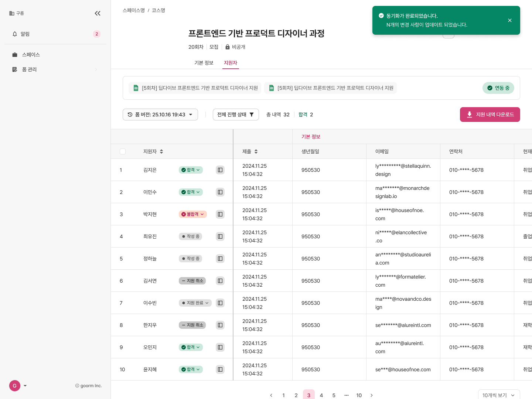Collapse the left sidebar with chevron icon
Viewport: 532px width, 399px height.
(98, 13)
